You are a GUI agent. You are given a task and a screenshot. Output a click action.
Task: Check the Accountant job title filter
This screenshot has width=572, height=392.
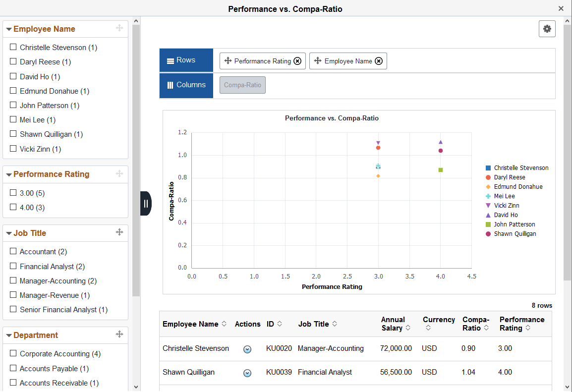(13, 251)
